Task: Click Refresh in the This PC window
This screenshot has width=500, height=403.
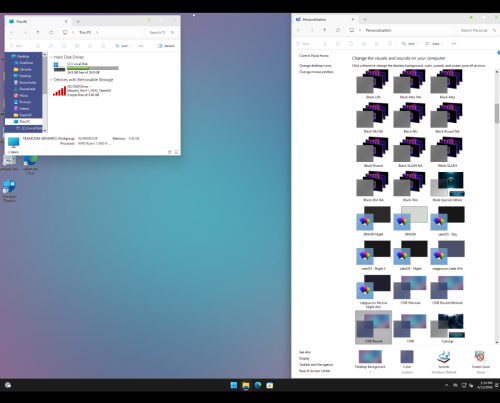Action: click(51, 32)
